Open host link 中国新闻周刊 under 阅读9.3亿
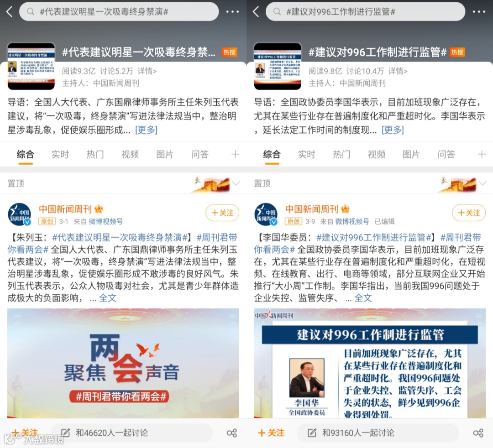Viewport: 493px width, 448px height. tap(116, 83)
